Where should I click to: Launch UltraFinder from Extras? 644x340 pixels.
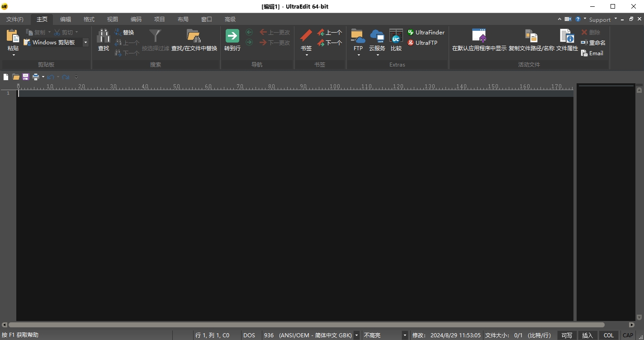[x=426, y=33]
